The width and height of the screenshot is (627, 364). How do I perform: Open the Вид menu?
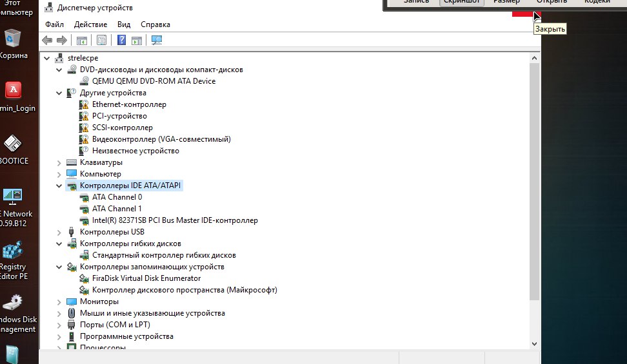coord(124,24)
